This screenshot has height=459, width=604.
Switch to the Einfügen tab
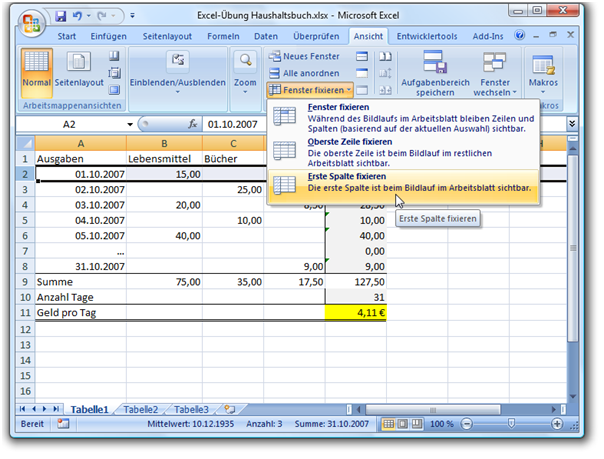[x=108, y=36]
